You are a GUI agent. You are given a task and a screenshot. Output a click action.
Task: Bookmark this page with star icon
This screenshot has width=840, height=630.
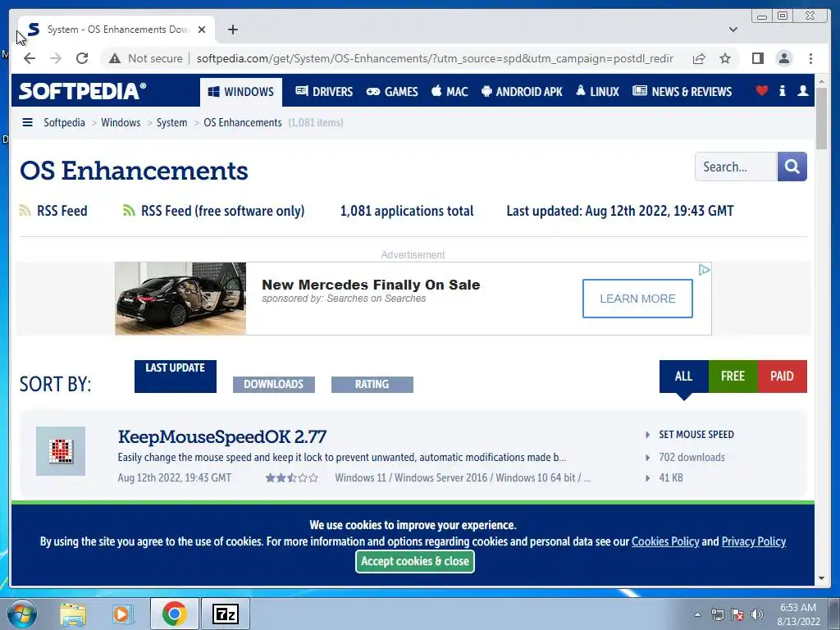click(x=725, y=58)
